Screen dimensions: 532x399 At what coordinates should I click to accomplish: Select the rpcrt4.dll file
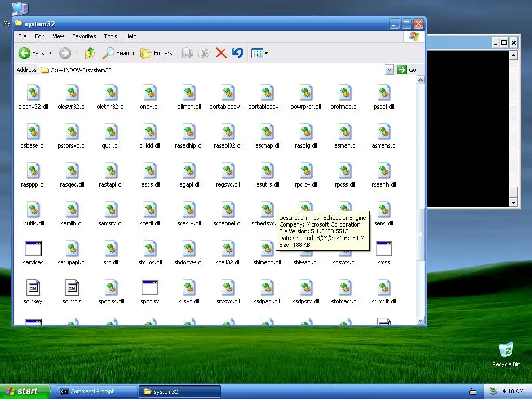tap(305, 175)
